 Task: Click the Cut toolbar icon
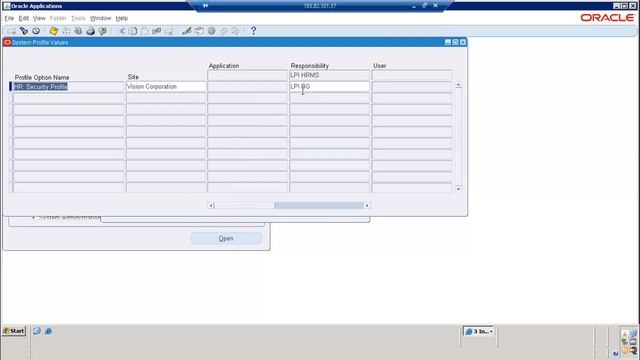(121, 31)
